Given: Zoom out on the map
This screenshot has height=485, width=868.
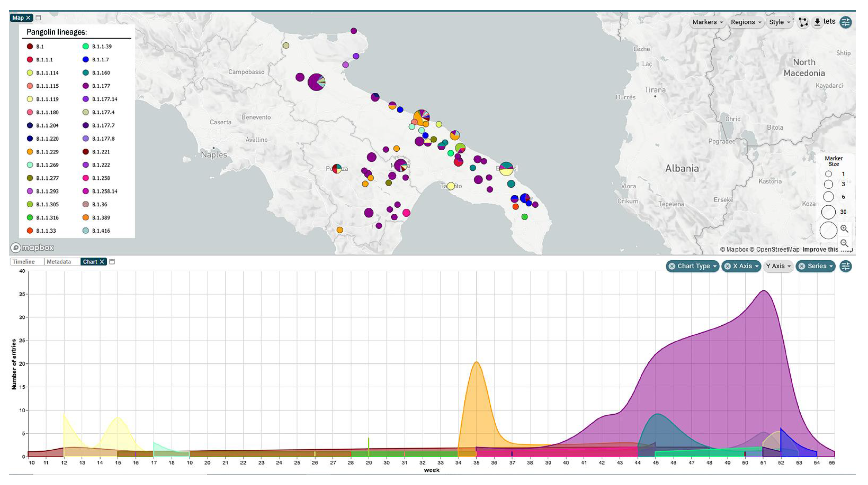Looking at the screenshot, I should point(844,243).
